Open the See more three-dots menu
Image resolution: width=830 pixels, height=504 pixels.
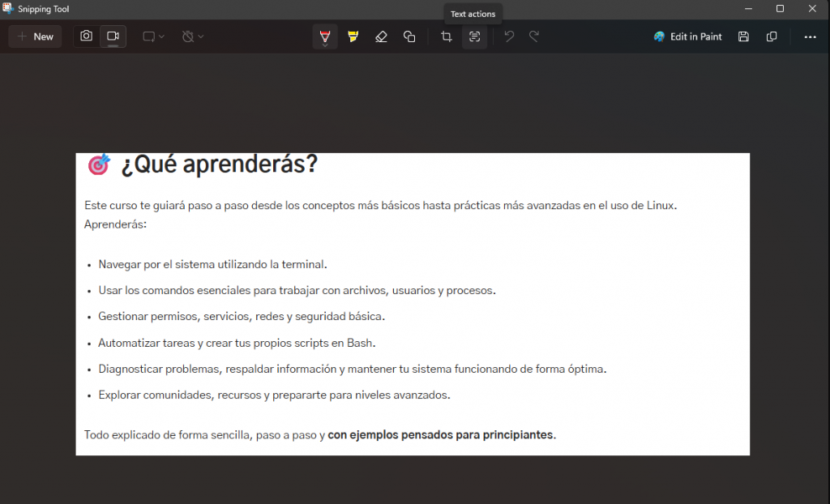click(x=810, y=36)
